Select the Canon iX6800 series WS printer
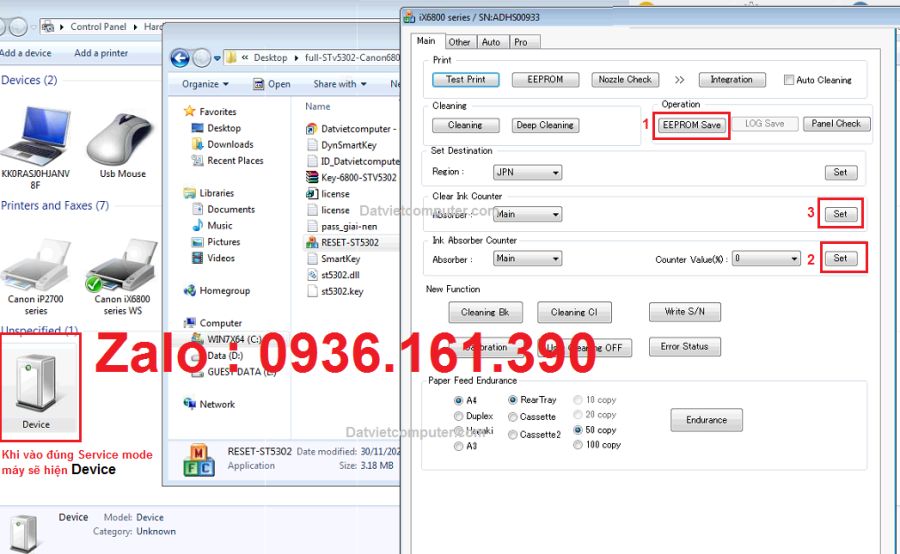 [x=122, y=265]
